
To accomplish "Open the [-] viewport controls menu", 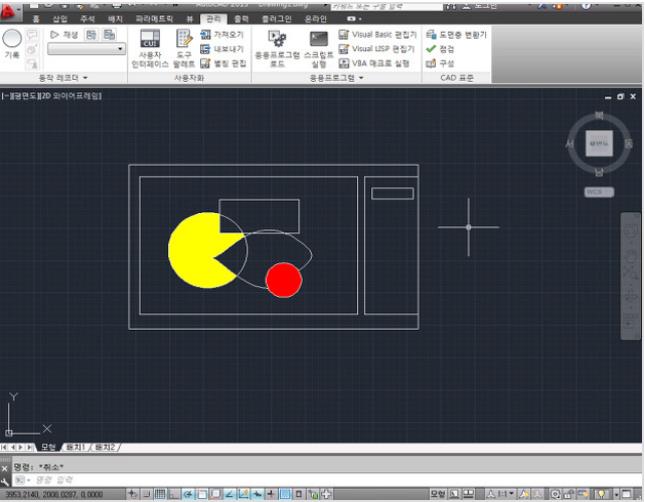I will click(x=5, y=96).
